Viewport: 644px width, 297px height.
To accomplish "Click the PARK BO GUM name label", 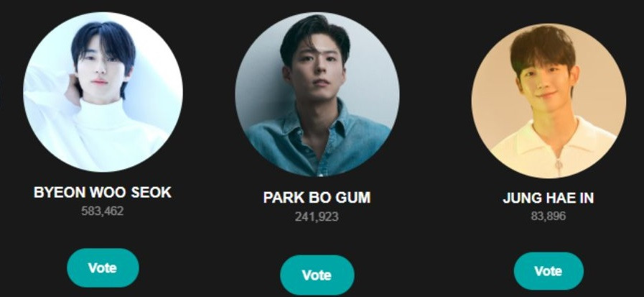I will tap(317, 198).
